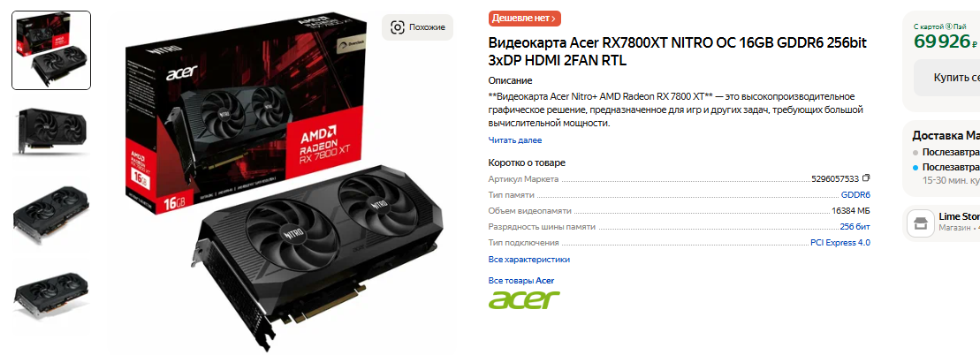This screenshot has height=355, width=980.
Task: Select second thumbnail of the video card
Action: (x=51, y=132)
